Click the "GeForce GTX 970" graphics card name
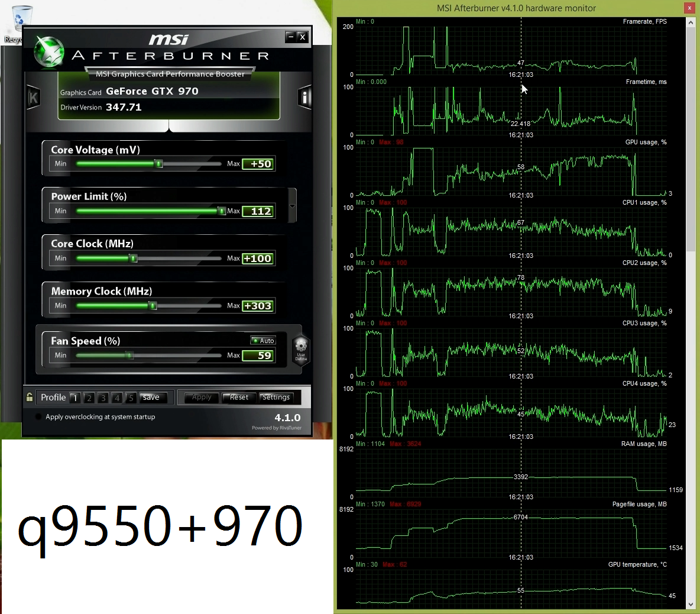This screenshot has height=614, width=700. pyautogui.click(x=152, y=91)
